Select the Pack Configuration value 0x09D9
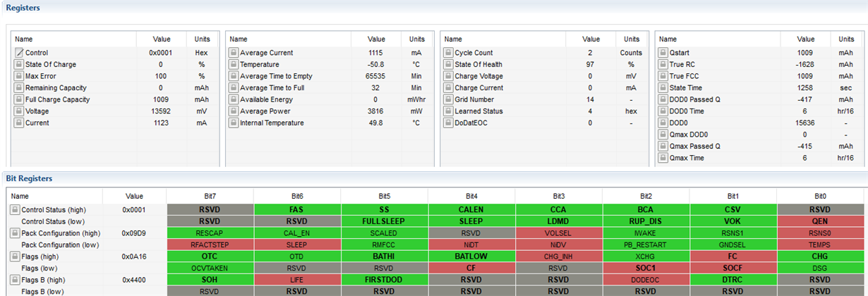Viewport: 868px width, 296px height. [x=134, y=233]
